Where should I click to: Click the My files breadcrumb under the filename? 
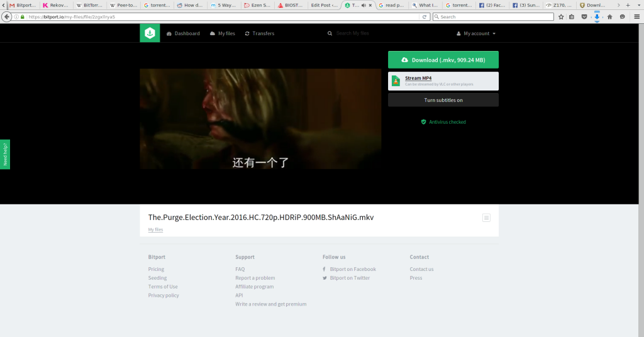[156, 229]
